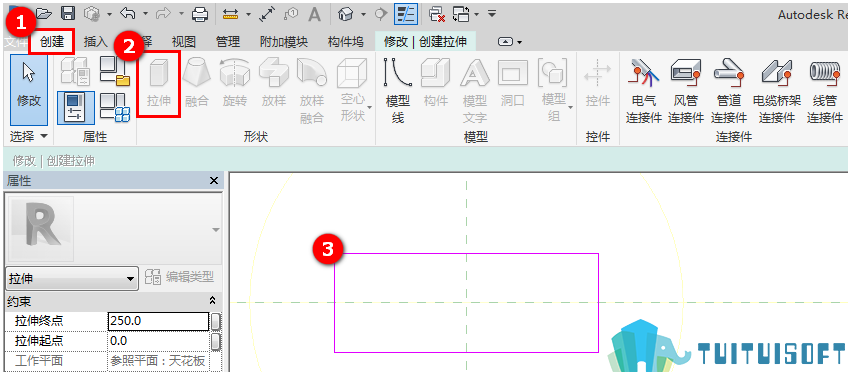Open the 3D View dropdown arrow

(363, 14)
